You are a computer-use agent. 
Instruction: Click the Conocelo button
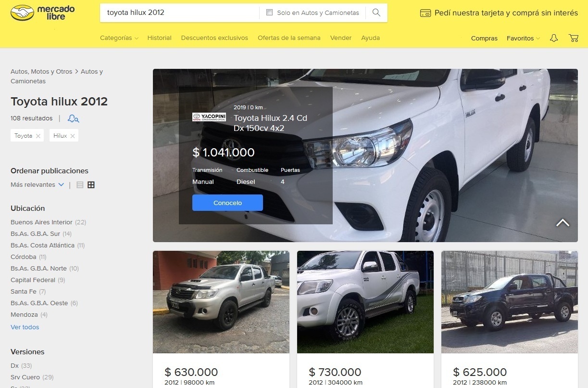pyautogui.click(x=227, y=203)
